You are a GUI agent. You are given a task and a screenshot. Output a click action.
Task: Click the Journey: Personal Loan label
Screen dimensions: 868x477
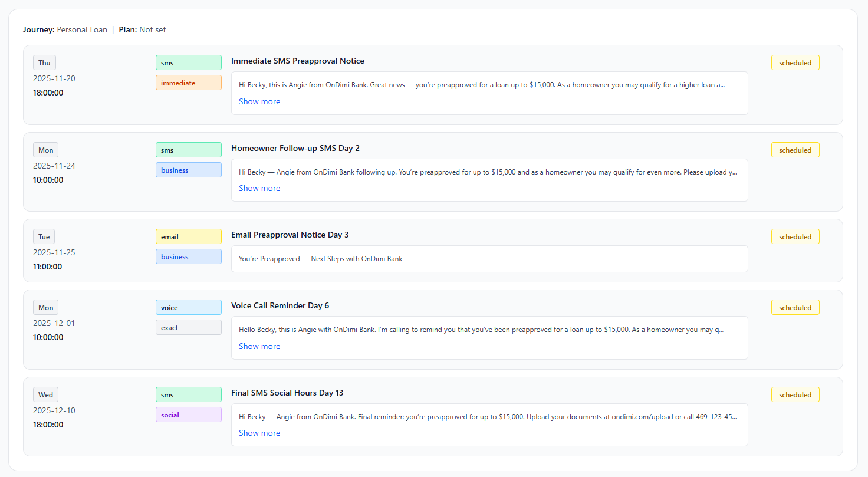point(65,29)
